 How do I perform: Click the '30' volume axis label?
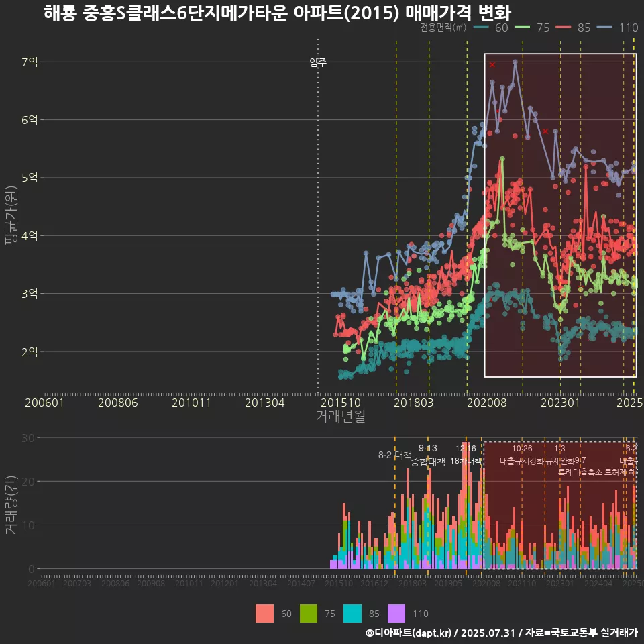click(28, 438)
